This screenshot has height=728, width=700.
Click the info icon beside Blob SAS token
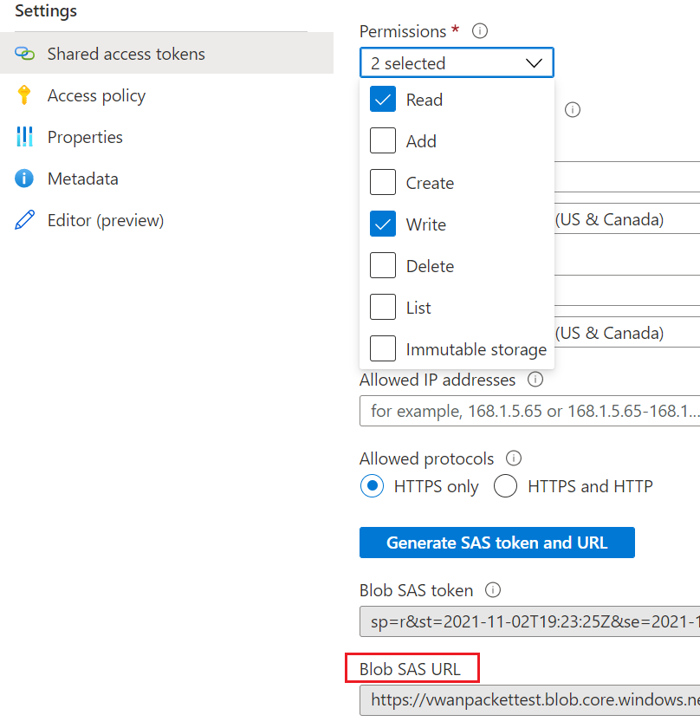493,590
